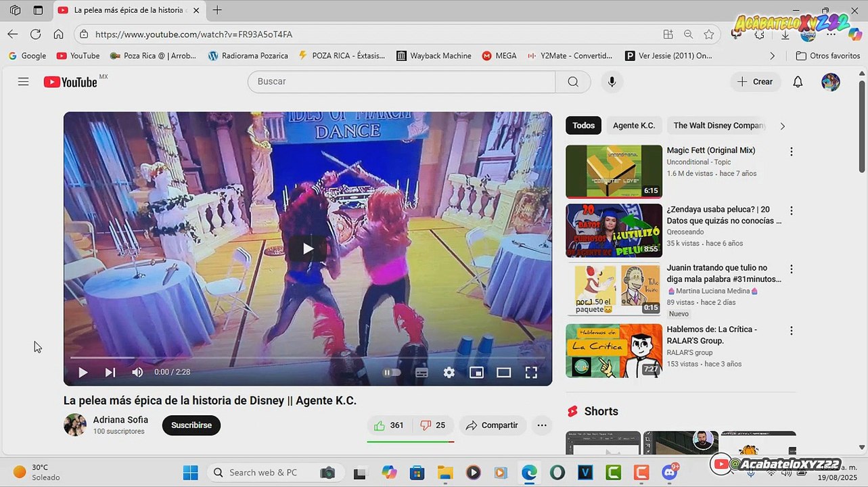The height and width of the screenshot is (487, 868).
Task: Toggle theater mode in the player
Action: 504,372
